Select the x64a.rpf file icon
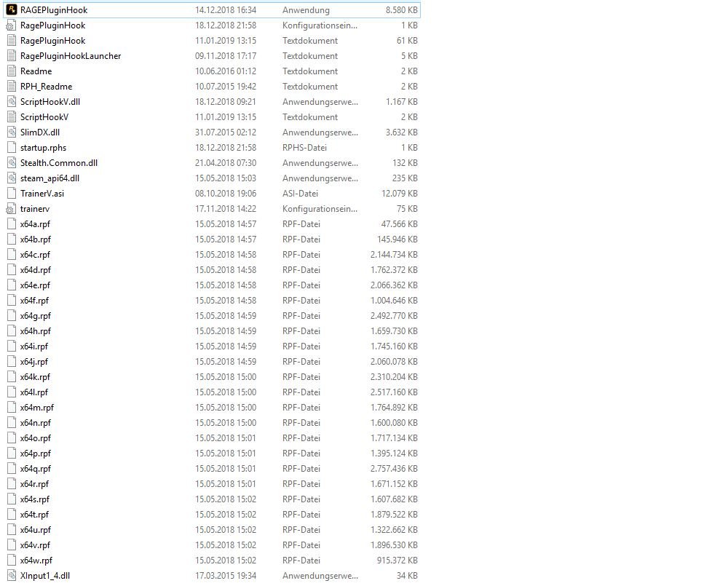 tap(12, 223)
